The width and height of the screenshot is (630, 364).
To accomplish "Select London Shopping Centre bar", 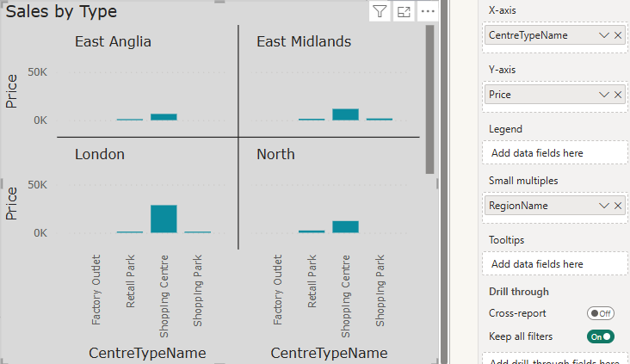I will [x=164, y=219].
